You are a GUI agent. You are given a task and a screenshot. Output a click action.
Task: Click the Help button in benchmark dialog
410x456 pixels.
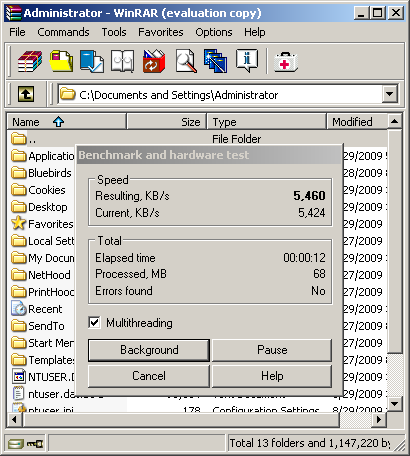click(272, 376)
